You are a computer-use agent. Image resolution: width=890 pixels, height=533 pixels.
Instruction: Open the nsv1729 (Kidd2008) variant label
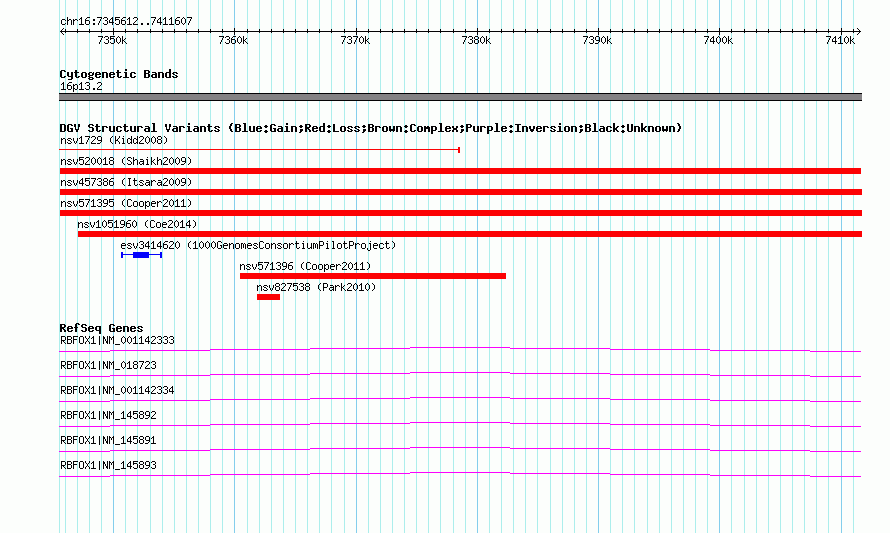coord(114,140)
